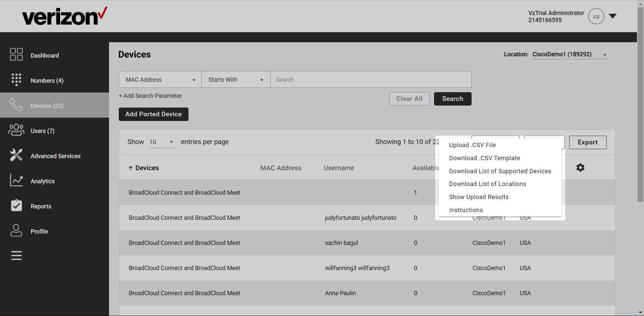Open the table column settings gear

coord(581,168)
